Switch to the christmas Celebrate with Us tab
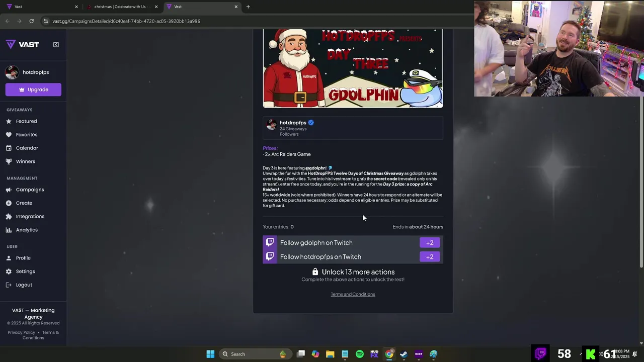This screenshot has height=362, width=644. (123, 7)
